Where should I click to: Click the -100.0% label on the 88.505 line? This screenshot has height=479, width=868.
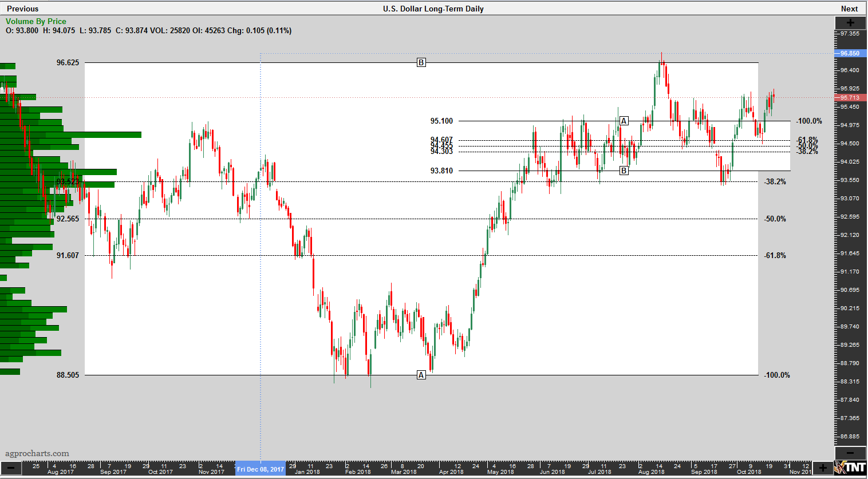click(x=777, y=375)
